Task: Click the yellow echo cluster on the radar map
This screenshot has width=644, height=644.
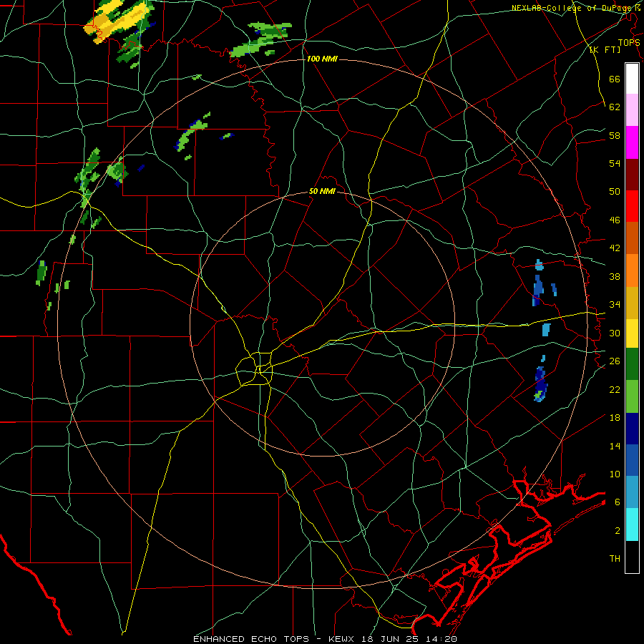Action: pyautogui.click(x=118, y=21)
